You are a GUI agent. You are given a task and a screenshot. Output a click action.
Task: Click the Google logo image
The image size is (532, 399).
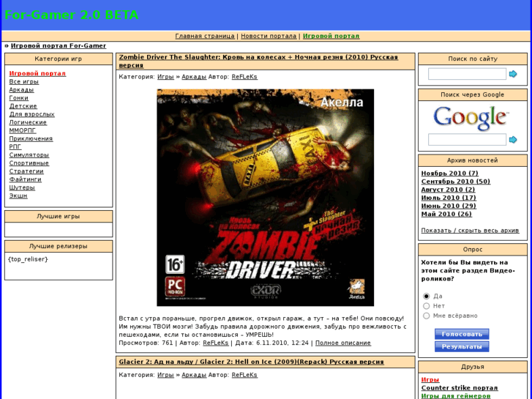click(x=472, y=118)
